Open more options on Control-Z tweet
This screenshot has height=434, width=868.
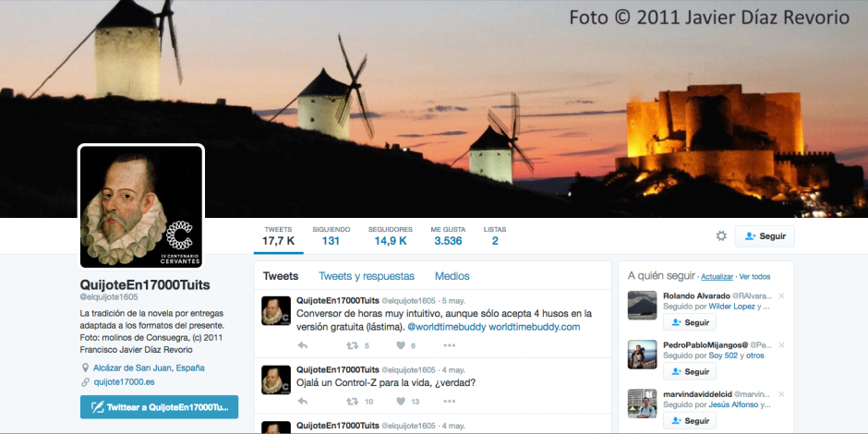449,402
